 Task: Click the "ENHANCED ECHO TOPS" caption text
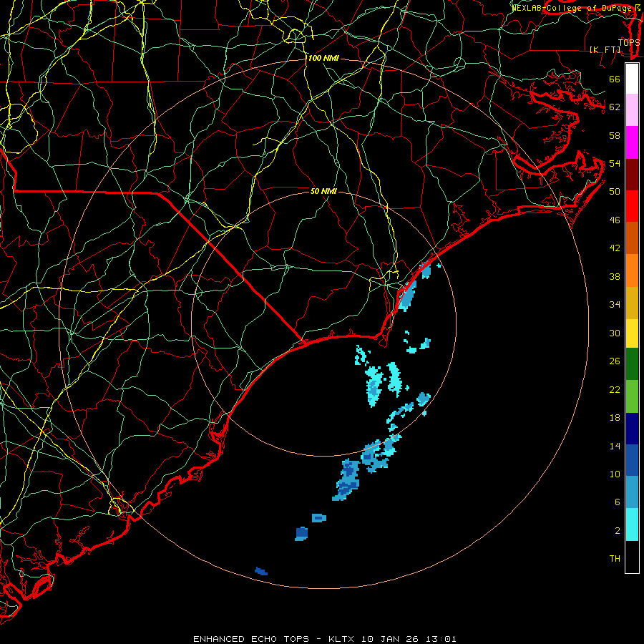click(251, 639)
